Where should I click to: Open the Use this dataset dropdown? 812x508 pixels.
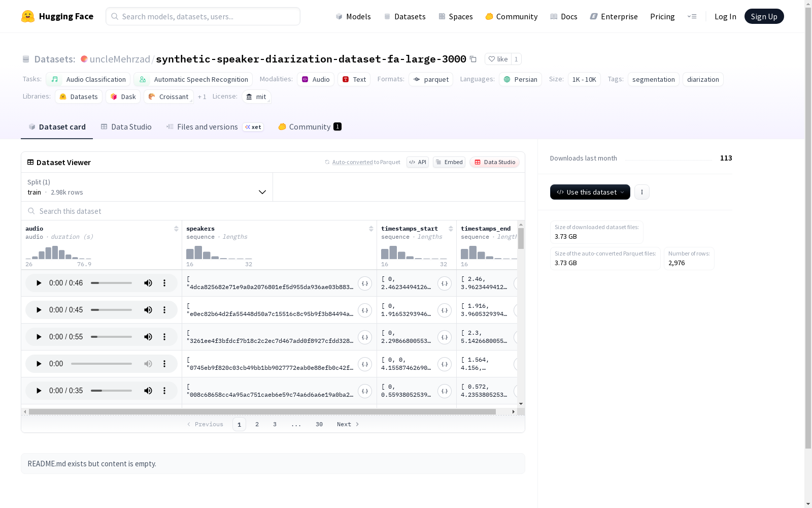(590, 192)
